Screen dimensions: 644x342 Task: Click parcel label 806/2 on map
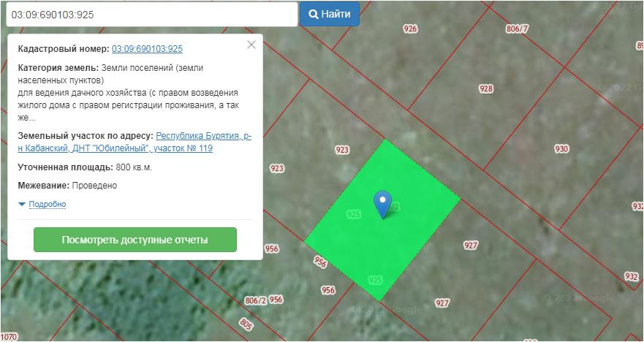[254, 300]
